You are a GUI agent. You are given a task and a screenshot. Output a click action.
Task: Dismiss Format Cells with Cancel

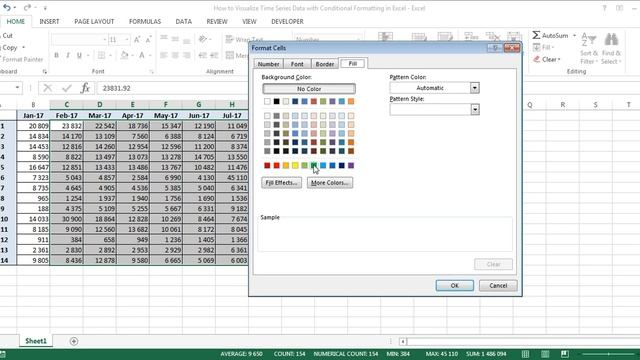pos(498,286)
